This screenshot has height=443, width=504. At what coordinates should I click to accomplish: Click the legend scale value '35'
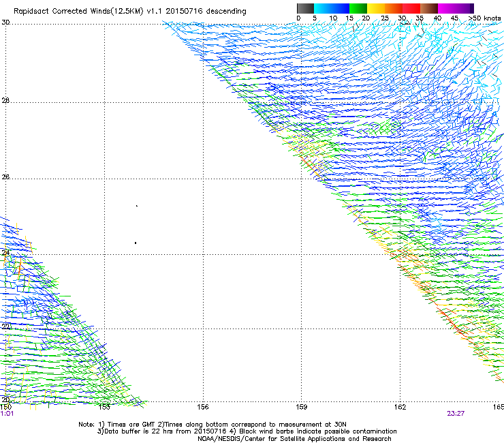tap(420, 18)
